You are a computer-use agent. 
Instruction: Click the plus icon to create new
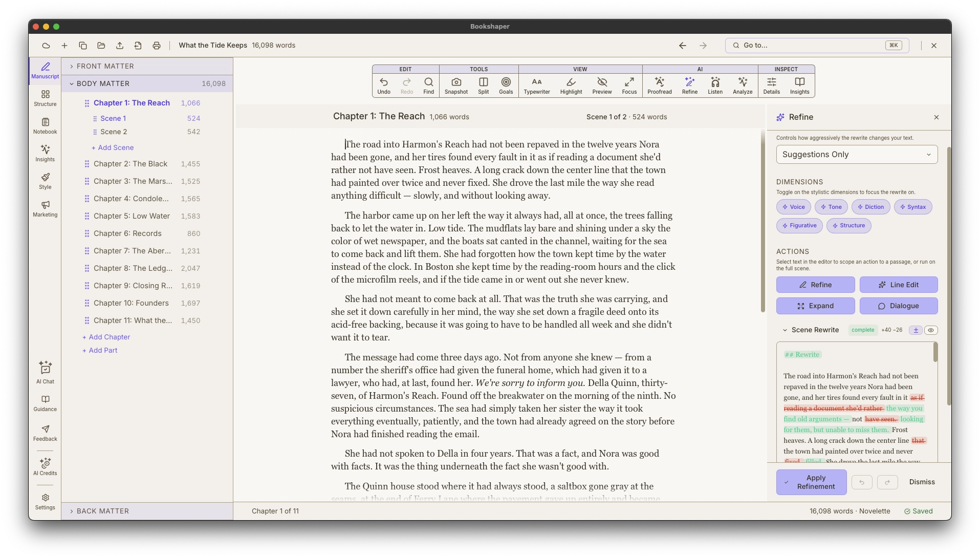64,46
